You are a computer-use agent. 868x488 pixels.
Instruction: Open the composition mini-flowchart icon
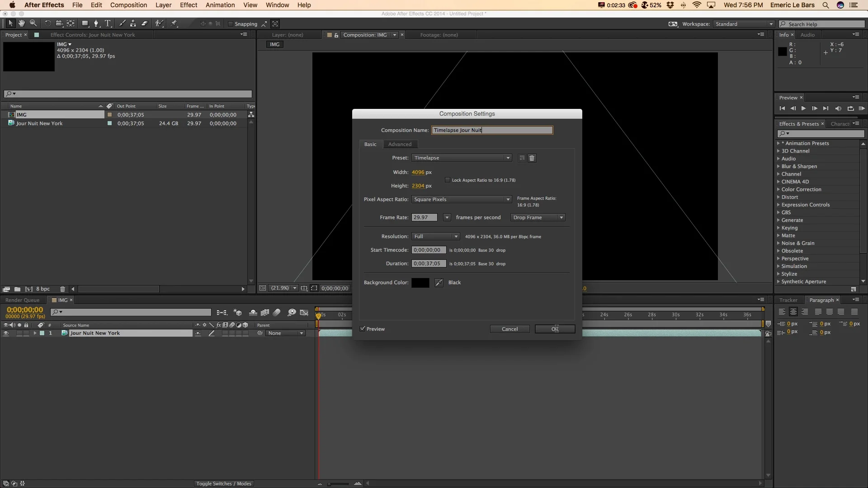pyautogui.click(x=222, y=313)
